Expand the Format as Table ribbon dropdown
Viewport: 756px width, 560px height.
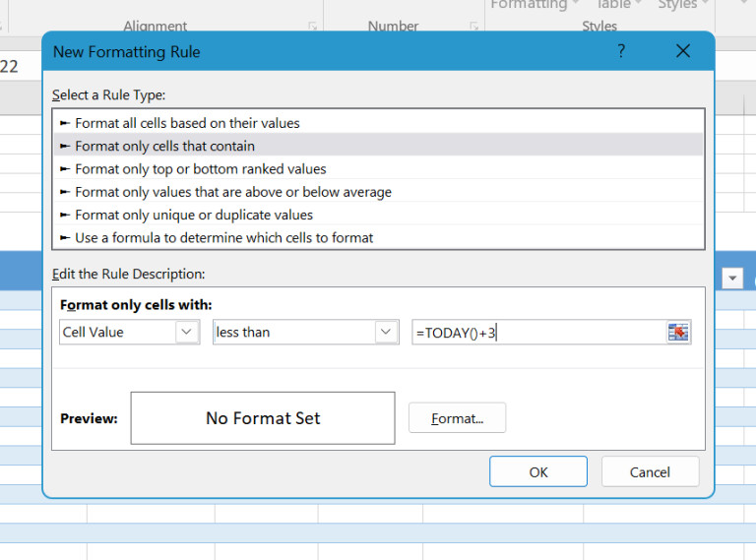tap(617, 5)
